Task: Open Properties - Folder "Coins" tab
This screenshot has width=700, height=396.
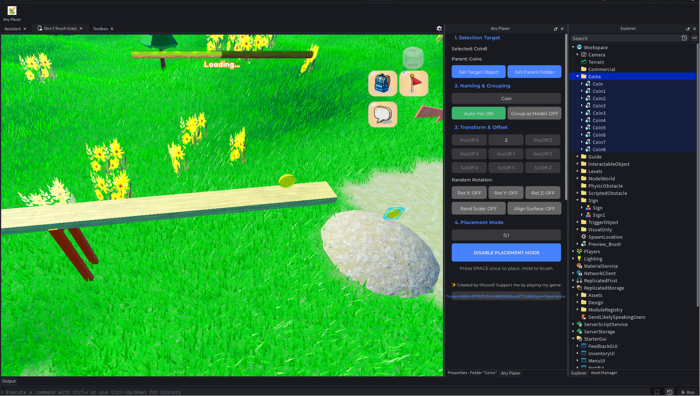Action: 472,373
